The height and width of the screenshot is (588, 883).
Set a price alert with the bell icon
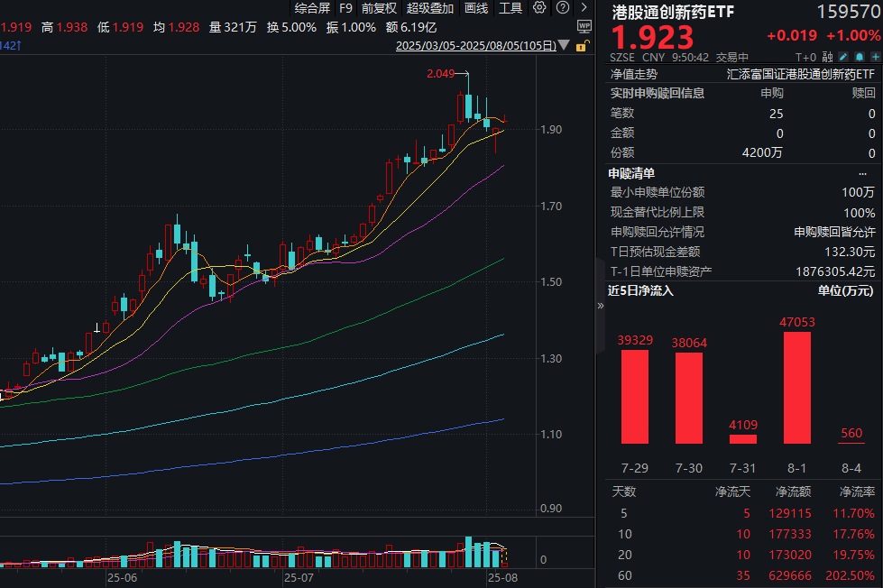861,56
